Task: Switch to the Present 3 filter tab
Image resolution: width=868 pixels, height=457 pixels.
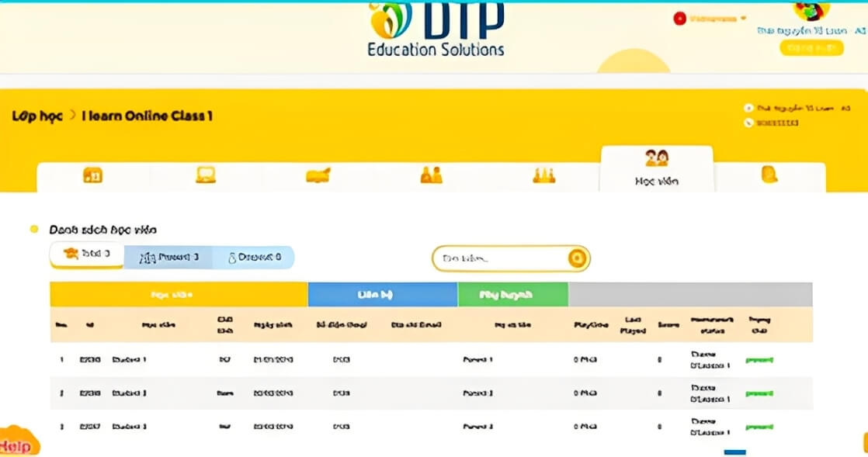Action: [169, 257]
